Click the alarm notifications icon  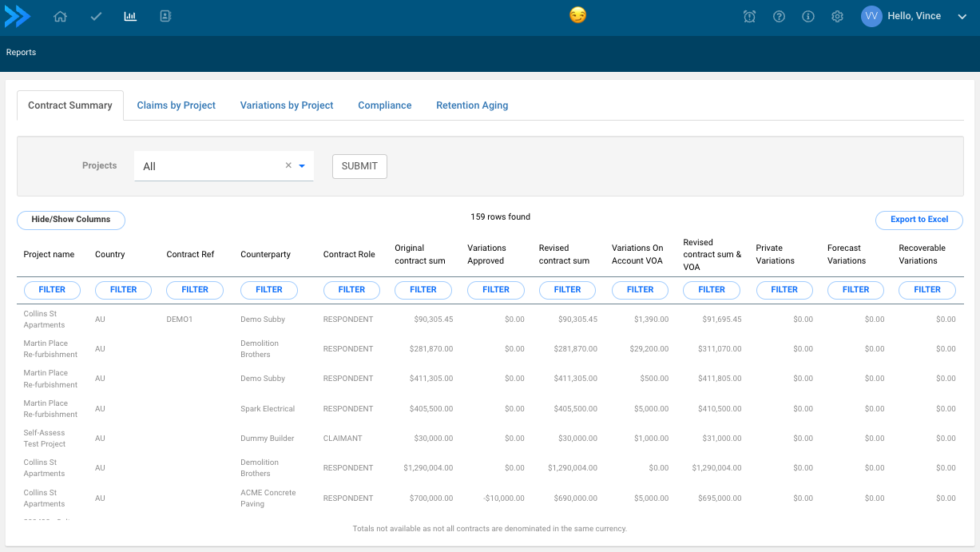(x=749, y=16)
